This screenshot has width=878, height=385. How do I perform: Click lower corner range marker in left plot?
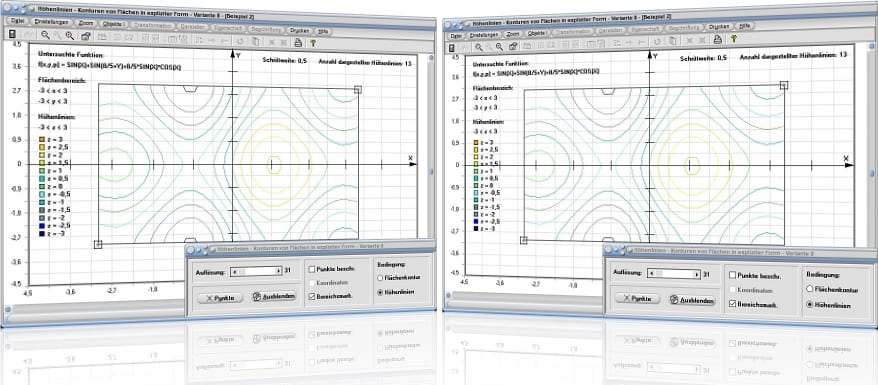pyautogui.click(x=98, y=244)
